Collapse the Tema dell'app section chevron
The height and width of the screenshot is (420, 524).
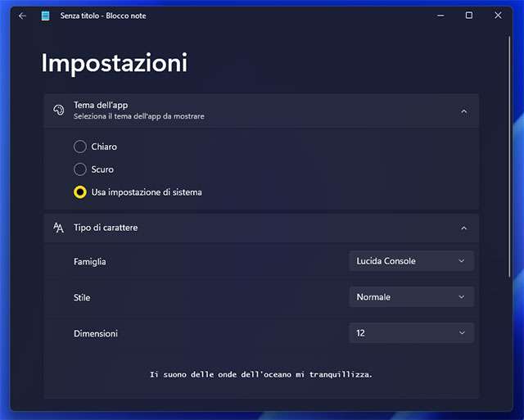tap(463, 111)
